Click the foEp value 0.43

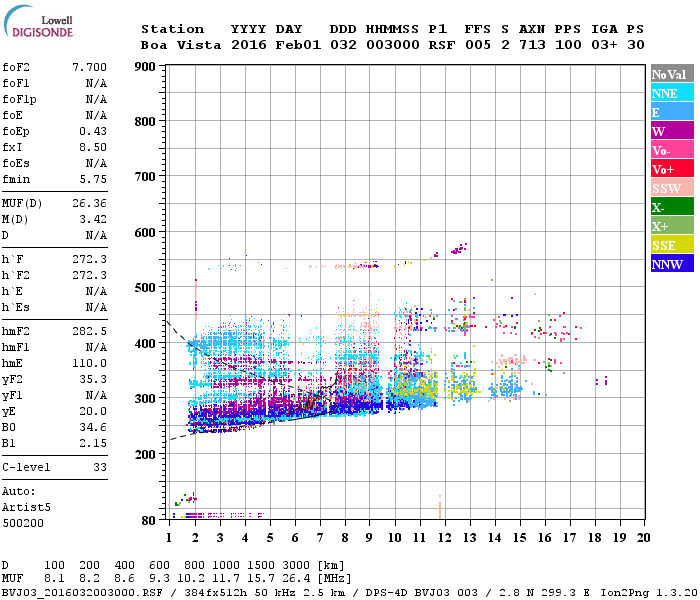(x=93, y=131)
